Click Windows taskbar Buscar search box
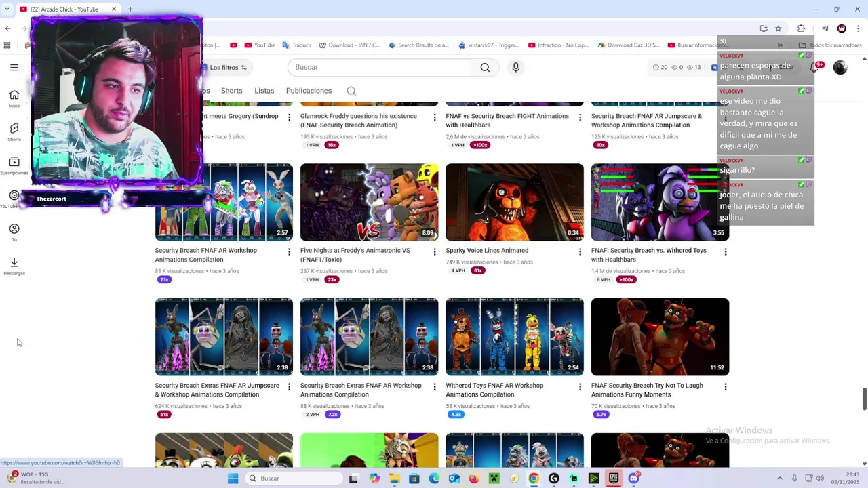 [293, 479]
